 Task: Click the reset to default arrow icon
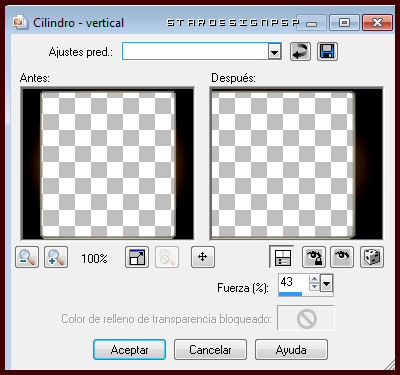click(300, 52)
